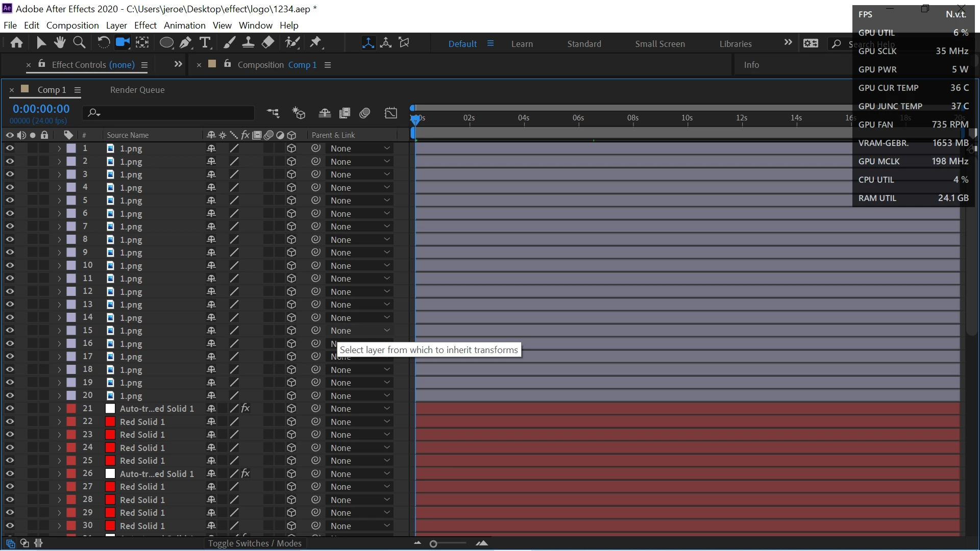Screen dimensions: 980x551
Task: Switch to the Standard workspace
Action: (x=584, y=44)
